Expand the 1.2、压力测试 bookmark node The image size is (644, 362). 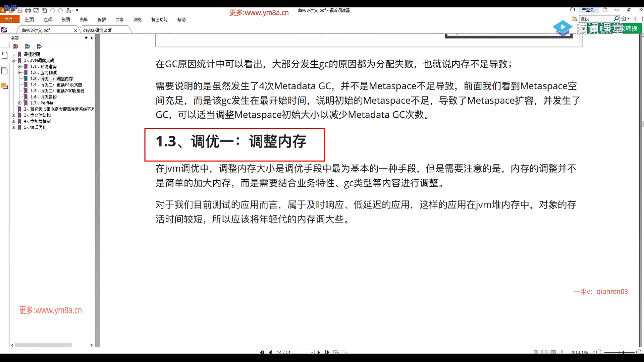pos(20,73)
